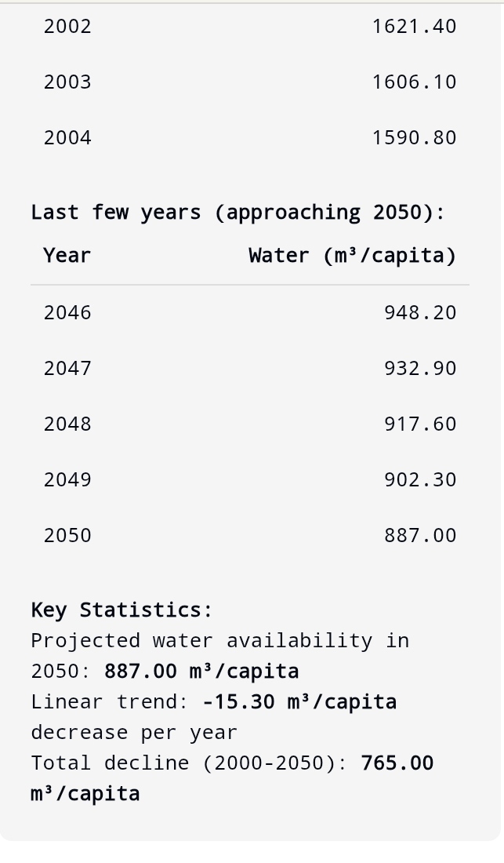Screen dimensions: 504x863
Task: Click the 2004 year cell
Action: pos(67,137)
